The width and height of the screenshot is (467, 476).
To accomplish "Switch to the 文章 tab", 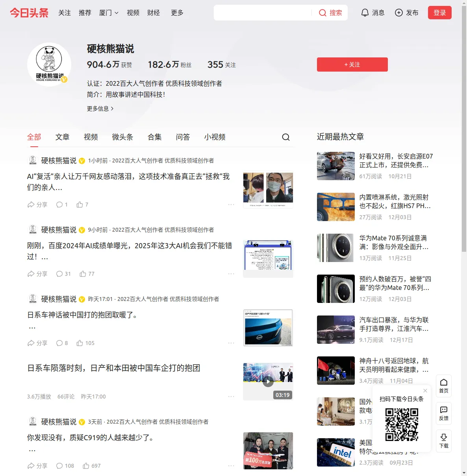I will point(63,137).
